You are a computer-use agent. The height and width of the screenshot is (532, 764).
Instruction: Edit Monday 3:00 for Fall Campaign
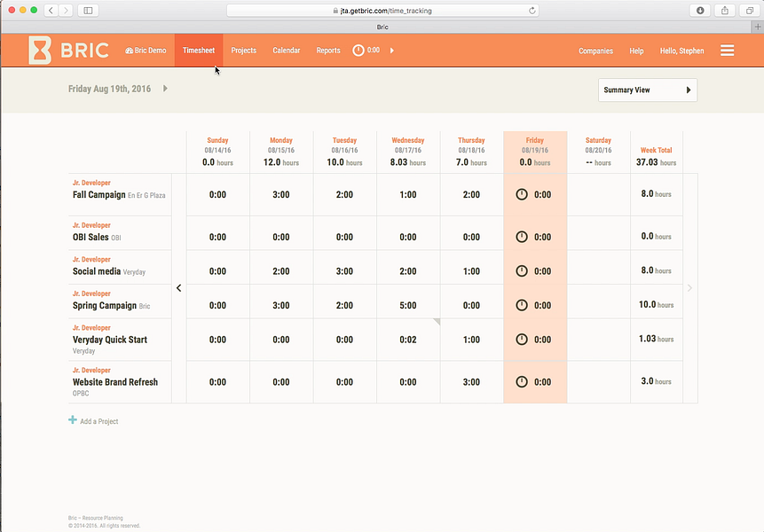[x=281, y=195]
